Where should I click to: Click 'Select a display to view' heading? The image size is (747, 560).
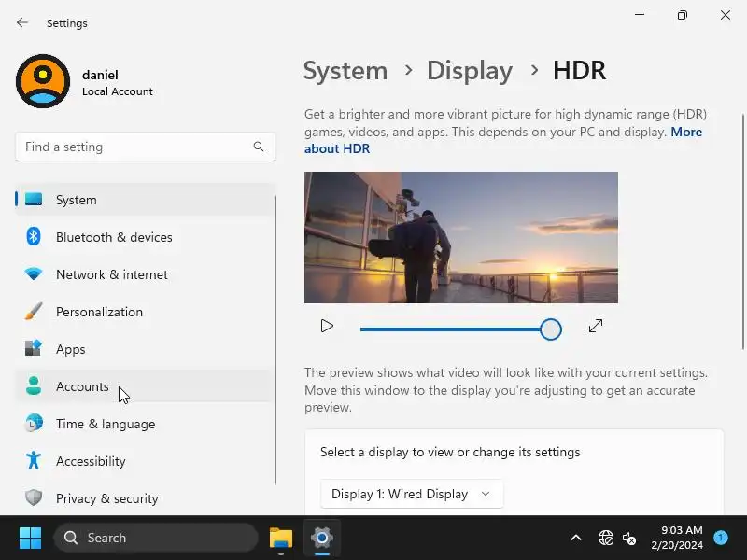pyautogui.click(x=450, y=452)
